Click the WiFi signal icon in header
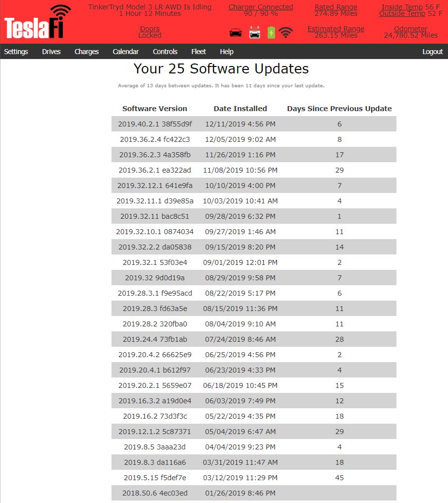The image size is (448, 503). point(286,32)
